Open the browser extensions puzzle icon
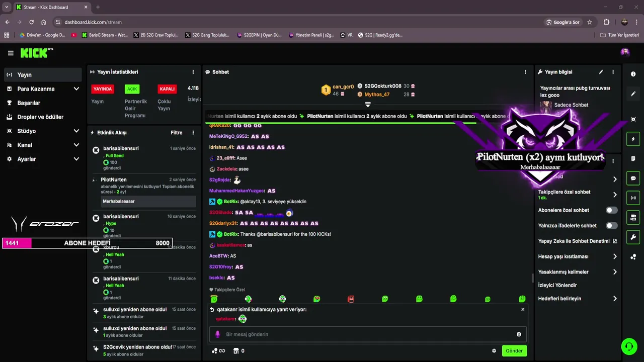The height and width of the screenshot is (362, 644). pos(606,22)
